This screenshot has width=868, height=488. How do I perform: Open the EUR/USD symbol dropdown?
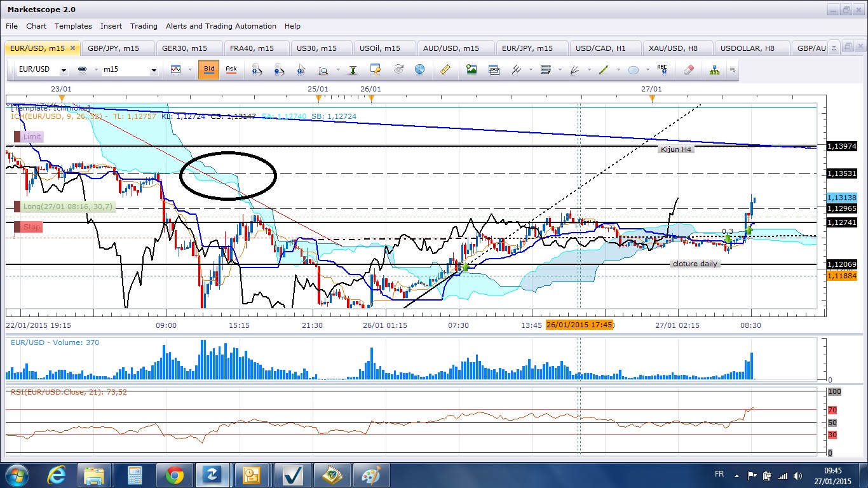64,71
